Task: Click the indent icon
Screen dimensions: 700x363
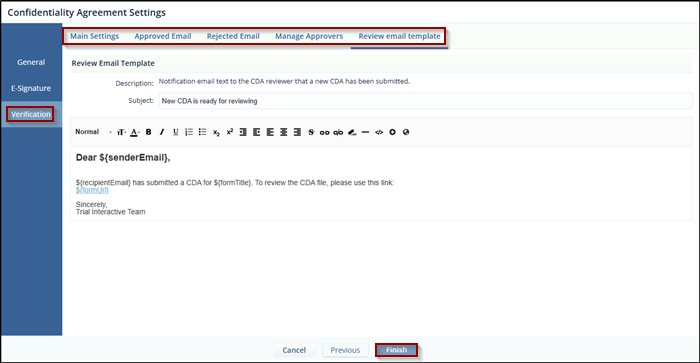Action: pos(257,132)
